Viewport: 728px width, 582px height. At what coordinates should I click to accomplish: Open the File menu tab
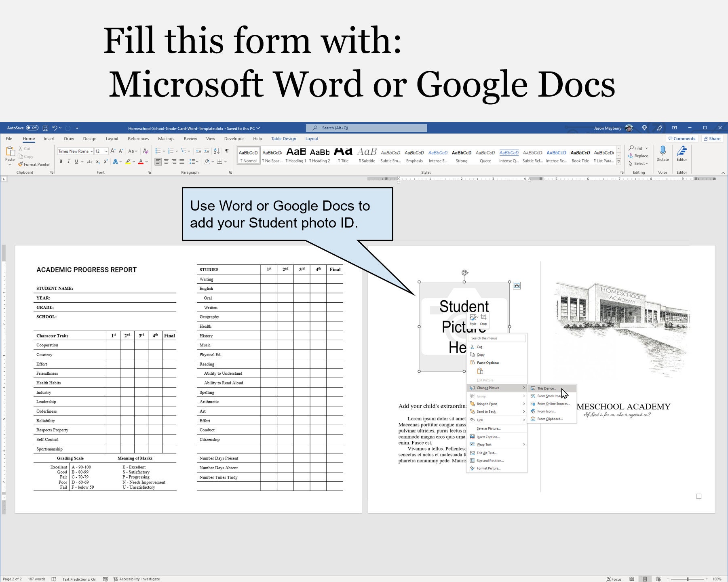coord(9,139)
